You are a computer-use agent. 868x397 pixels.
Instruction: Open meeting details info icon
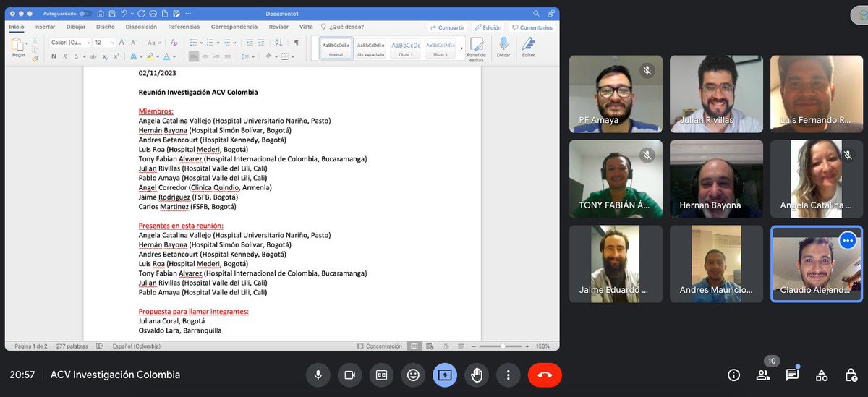(x=733, y=375)
